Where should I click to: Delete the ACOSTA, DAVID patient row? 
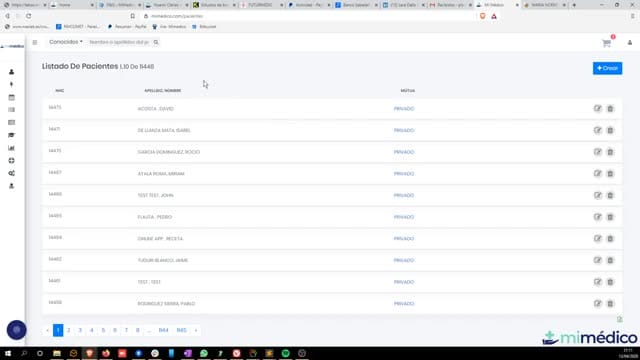(x=610, y=109)
